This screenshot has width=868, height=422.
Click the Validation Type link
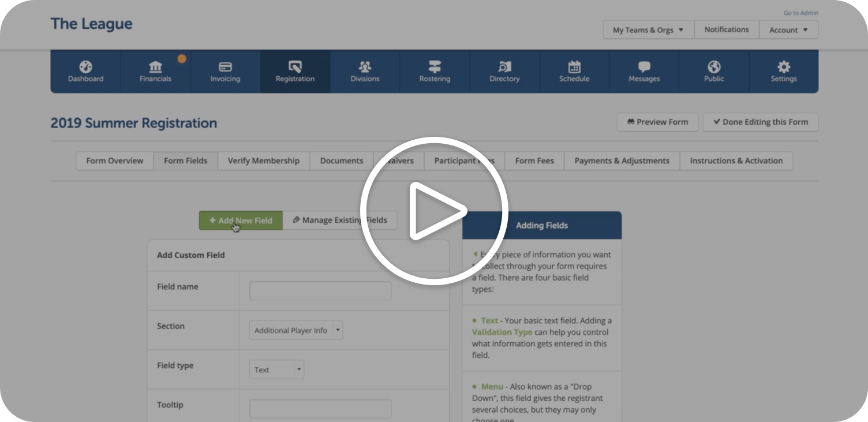tap(502, 332)
